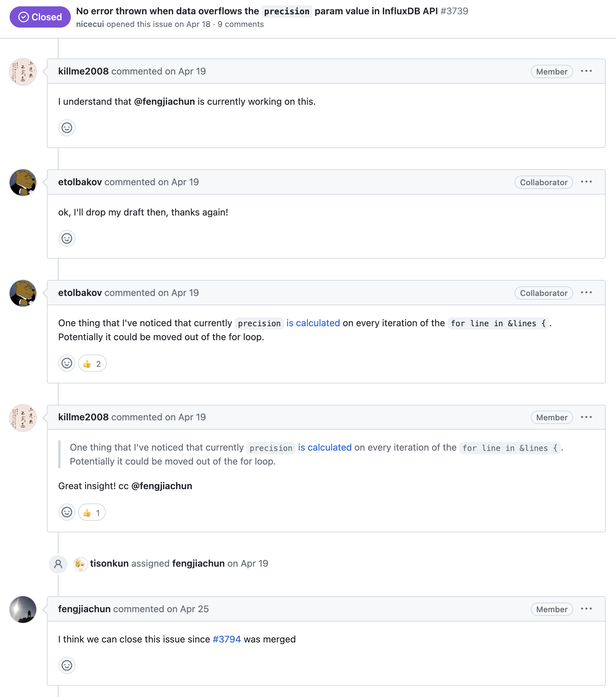The height and width of the screenshot is (697, 616).
Task: Open options menu on killme2008's first comment
Action: click(x=586, y=71)
